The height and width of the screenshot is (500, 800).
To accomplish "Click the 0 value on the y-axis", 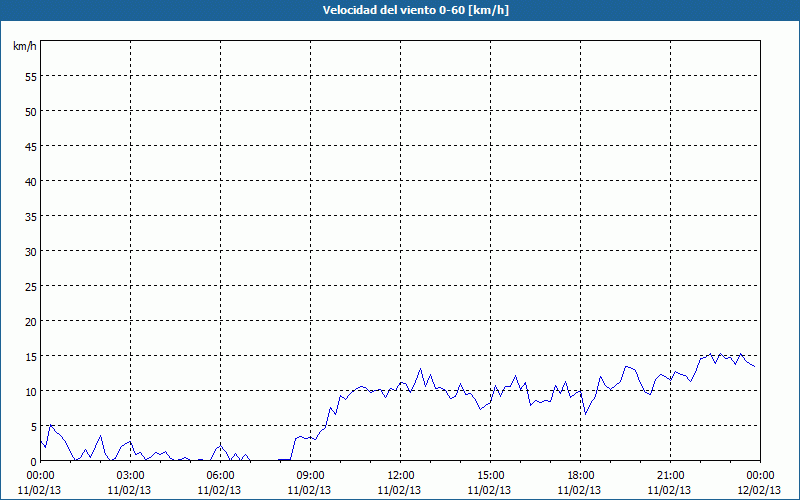I will pyautogui.click(x=34, y=461).
